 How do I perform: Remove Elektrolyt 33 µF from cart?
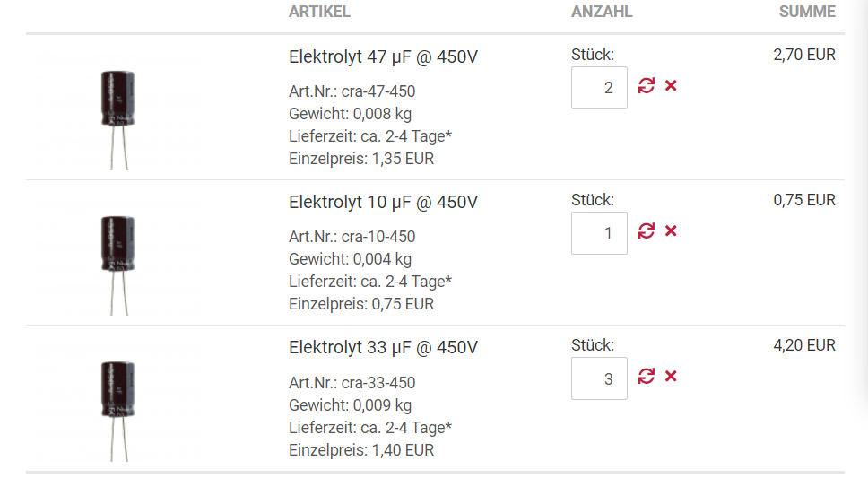[x=671, y=377]
